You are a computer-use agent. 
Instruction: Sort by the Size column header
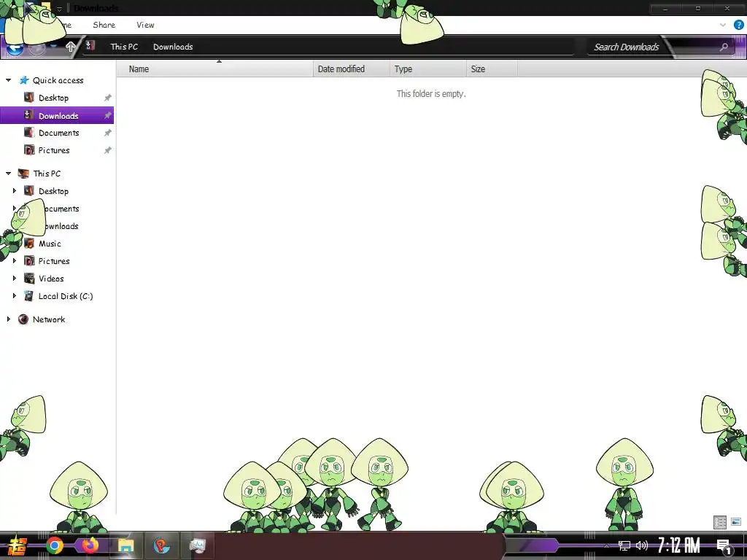click(492, 69)
